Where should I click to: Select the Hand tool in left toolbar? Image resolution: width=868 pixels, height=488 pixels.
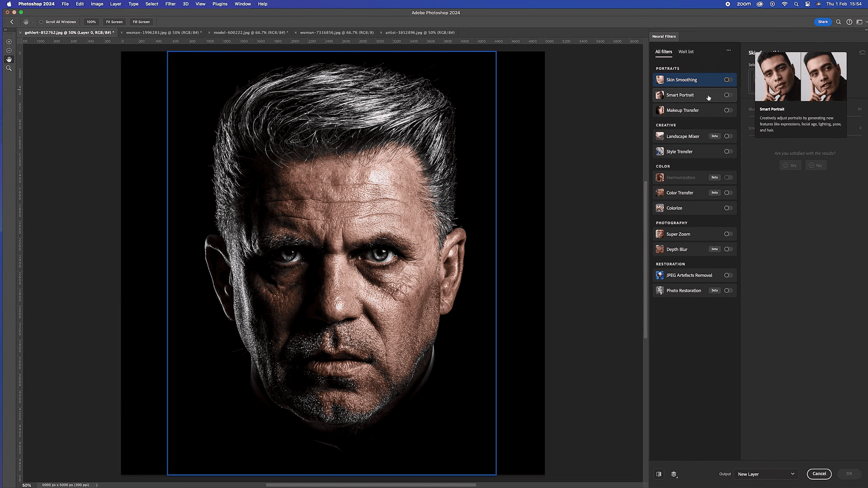point(9,59)
